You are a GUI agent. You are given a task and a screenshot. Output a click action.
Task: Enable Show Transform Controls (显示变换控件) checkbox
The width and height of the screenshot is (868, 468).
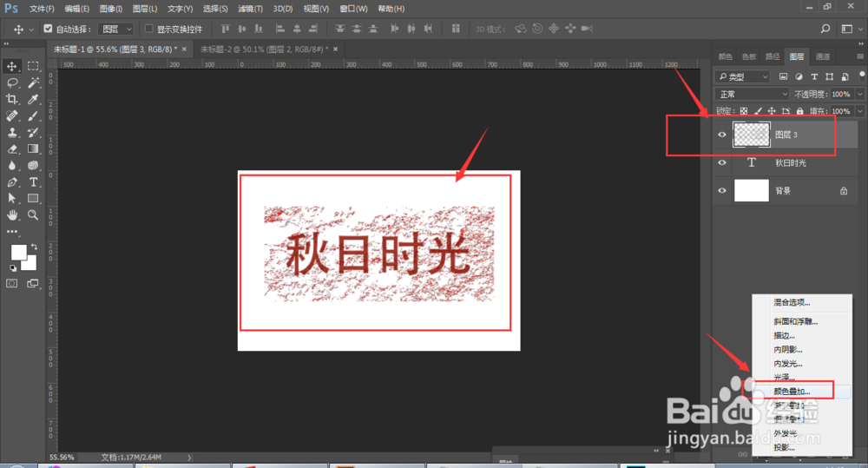149,29
